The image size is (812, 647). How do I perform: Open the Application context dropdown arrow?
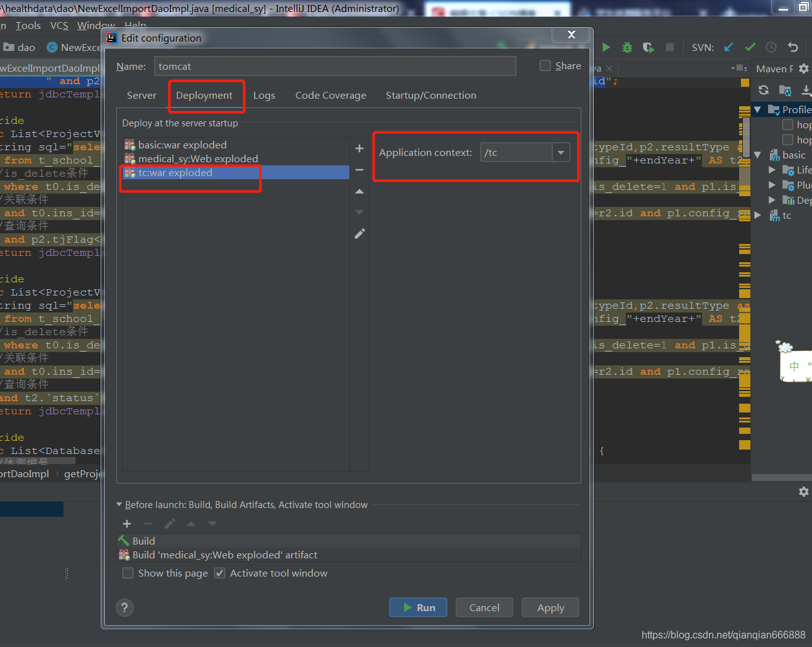561,152
